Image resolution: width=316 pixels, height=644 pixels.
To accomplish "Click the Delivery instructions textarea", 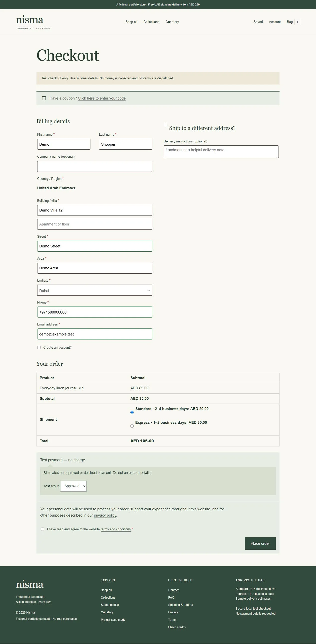I will 221,152.
